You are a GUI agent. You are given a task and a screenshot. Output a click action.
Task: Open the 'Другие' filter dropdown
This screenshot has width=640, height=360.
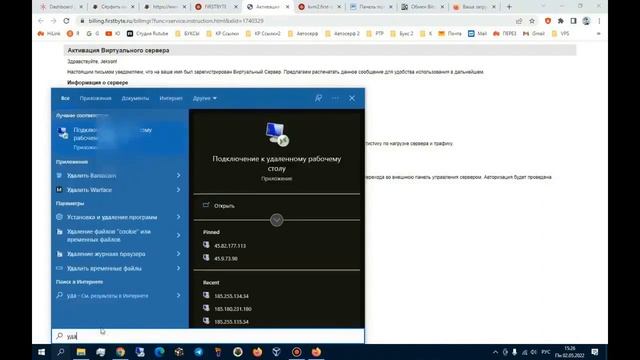tap(204, 98)
